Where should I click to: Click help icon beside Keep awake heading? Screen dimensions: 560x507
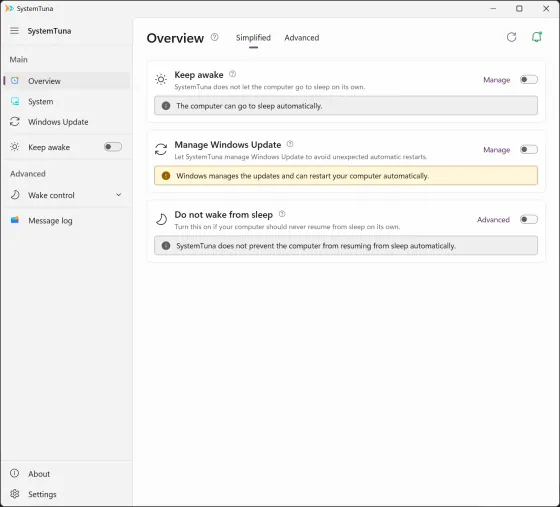tap(232, 74)
